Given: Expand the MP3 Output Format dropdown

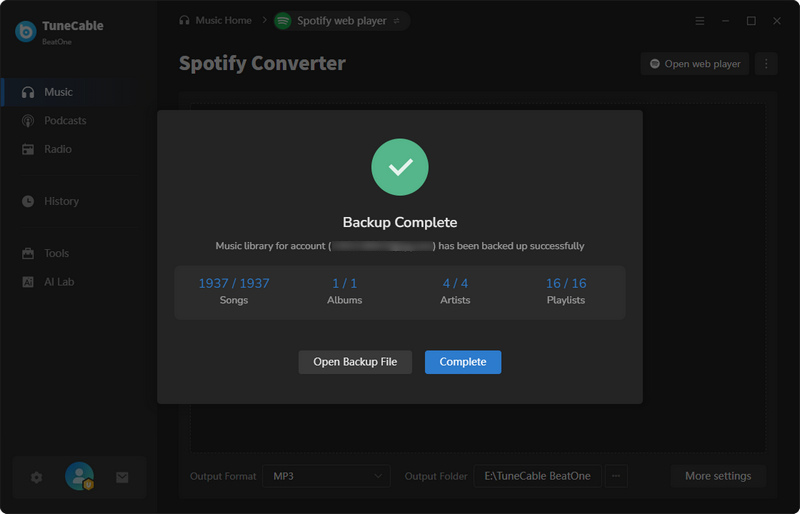Looking at the screenshot, I should pyautogui.click(x=327, y=476).
